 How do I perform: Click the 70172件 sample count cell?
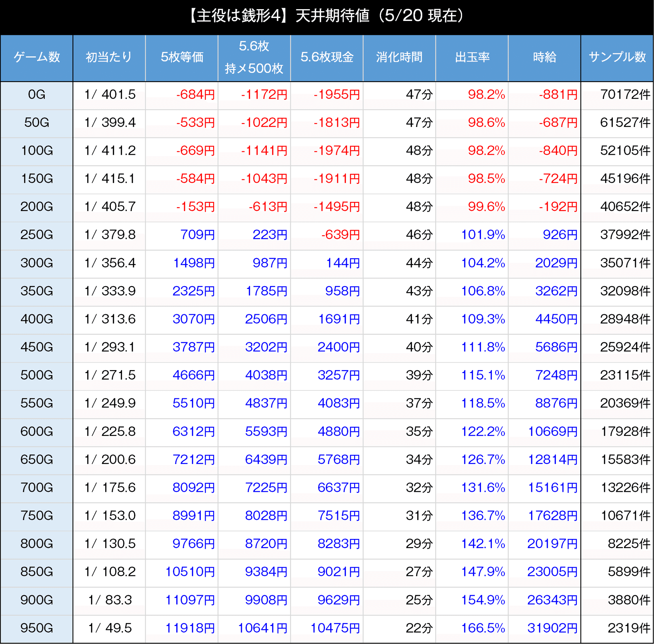coord(625,94)
